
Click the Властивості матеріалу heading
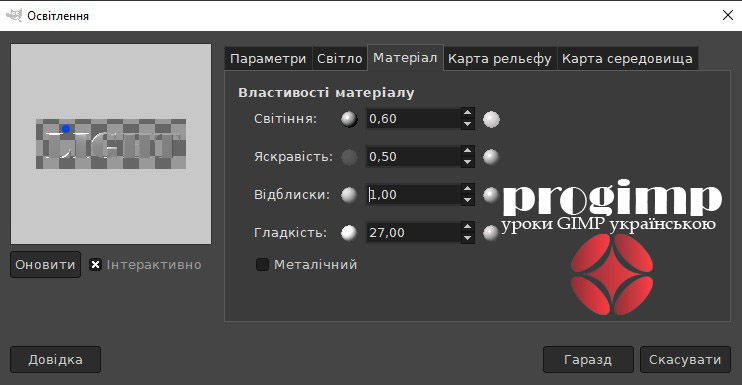(326, 93)
